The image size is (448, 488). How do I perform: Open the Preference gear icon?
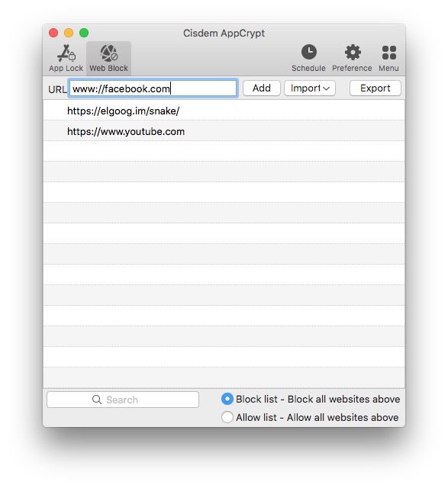coord(353,53)
